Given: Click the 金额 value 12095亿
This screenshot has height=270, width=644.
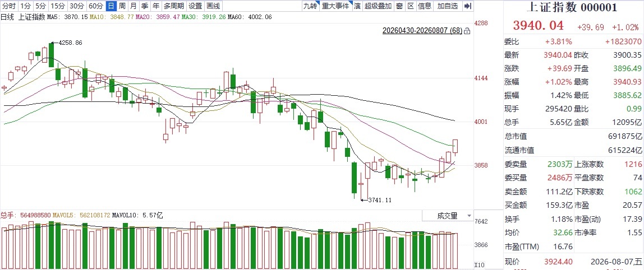Looking at the screenshot, I should (x=628, y=122).
